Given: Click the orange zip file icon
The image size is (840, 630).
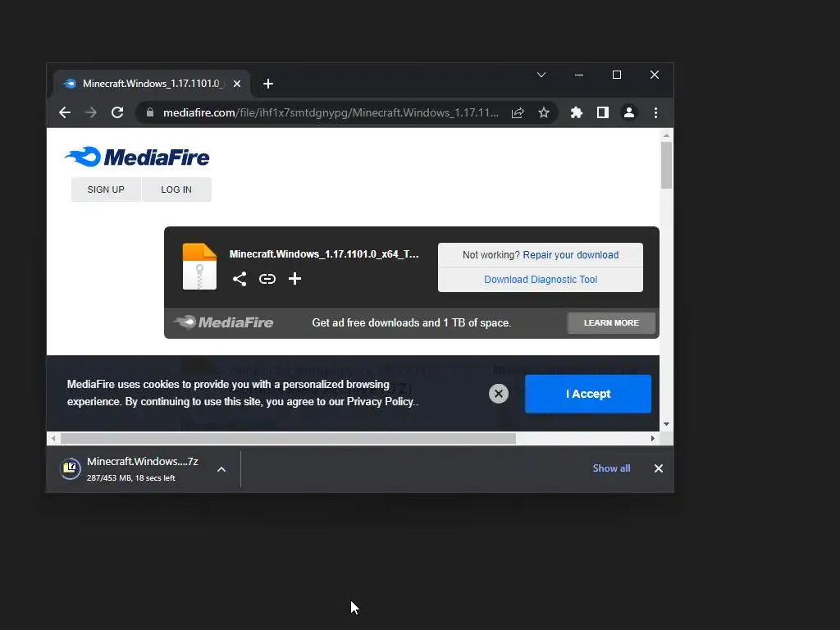Looking at the screenshot, I should pos(199,267).
